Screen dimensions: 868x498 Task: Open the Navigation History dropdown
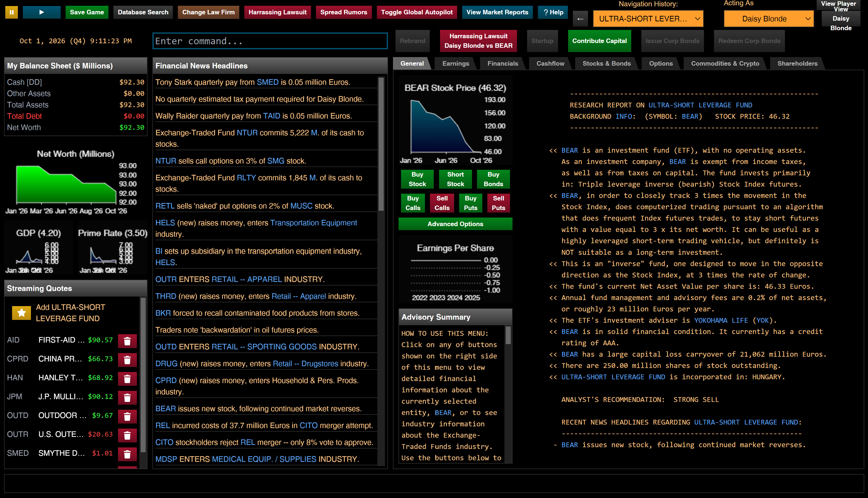[x=648, y=18]
